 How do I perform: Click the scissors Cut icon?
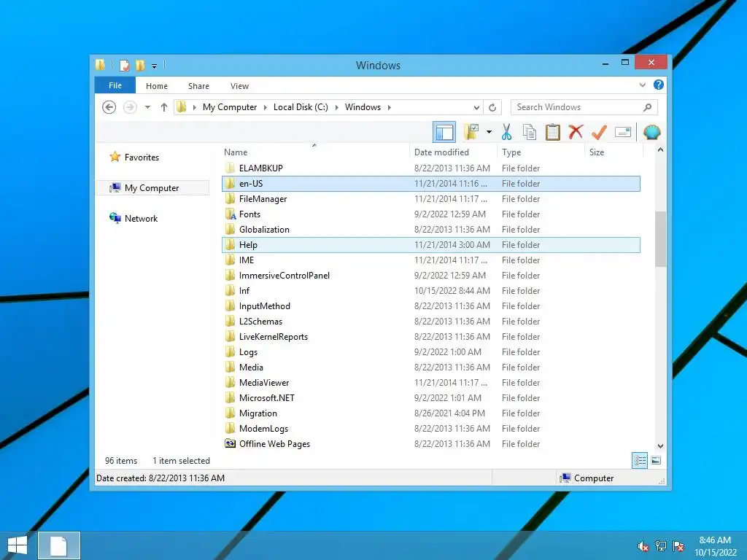click(506, 132)
